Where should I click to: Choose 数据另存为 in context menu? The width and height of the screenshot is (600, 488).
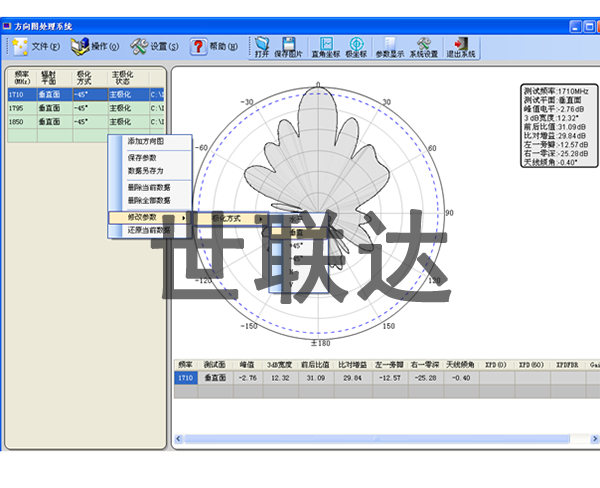coord(145,171)
